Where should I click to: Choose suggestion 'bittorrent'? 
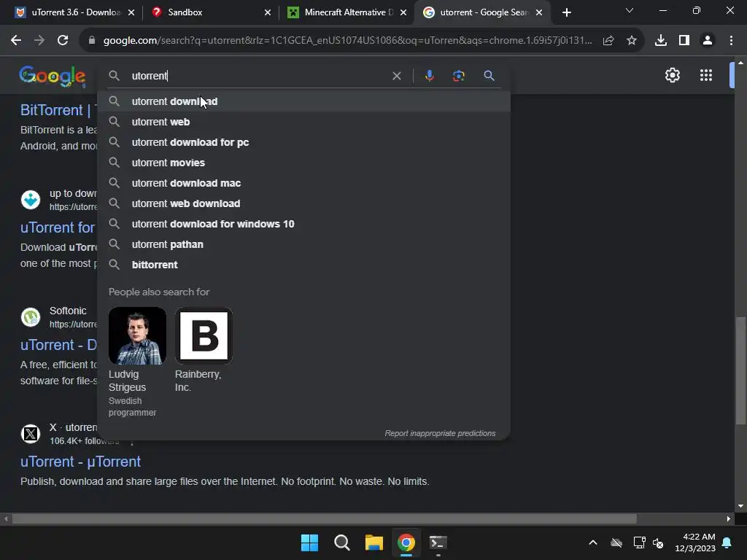[x=304, y=265]
